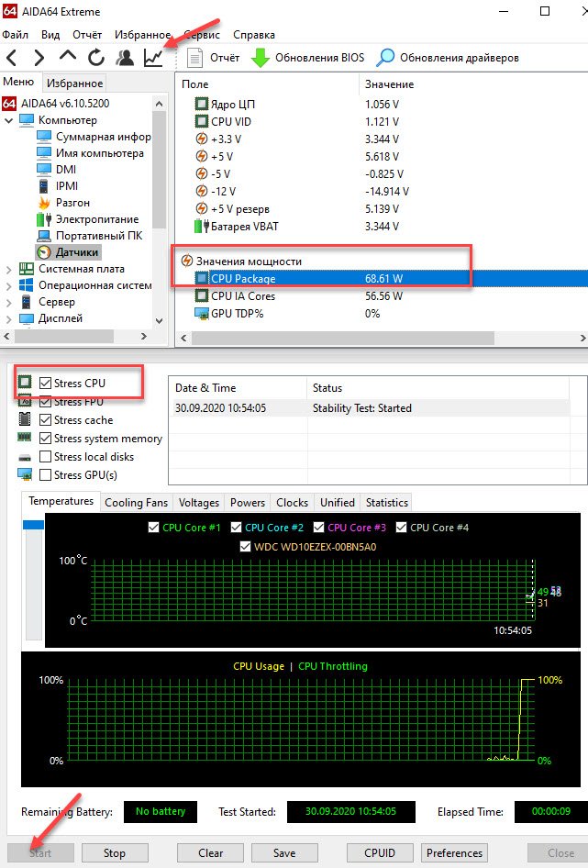Click the lightning icon beside +3.3 V

pyautogui.click(x=202, y=139)
